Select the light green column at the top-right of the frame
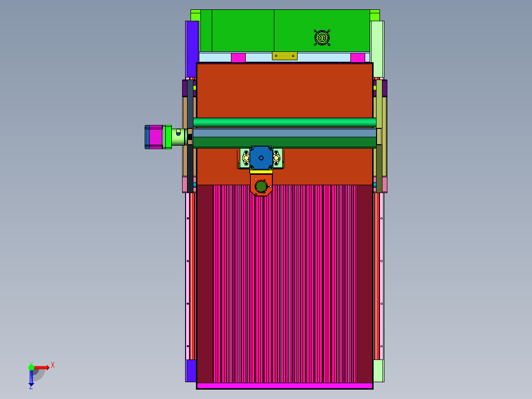This screenshot has height=399, width=532. [377, 49]
